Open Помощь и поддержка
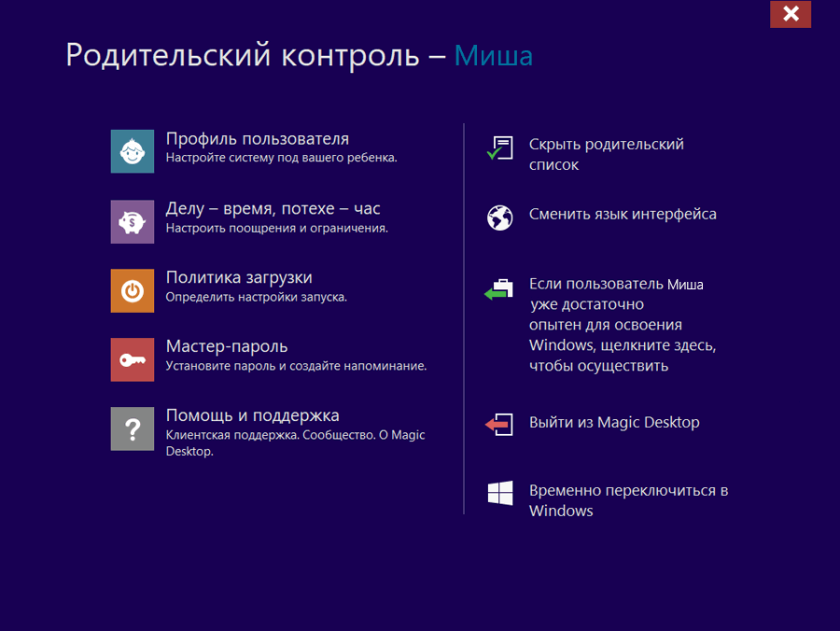This screenshot has height=631, width=840. tap(252, 415)
